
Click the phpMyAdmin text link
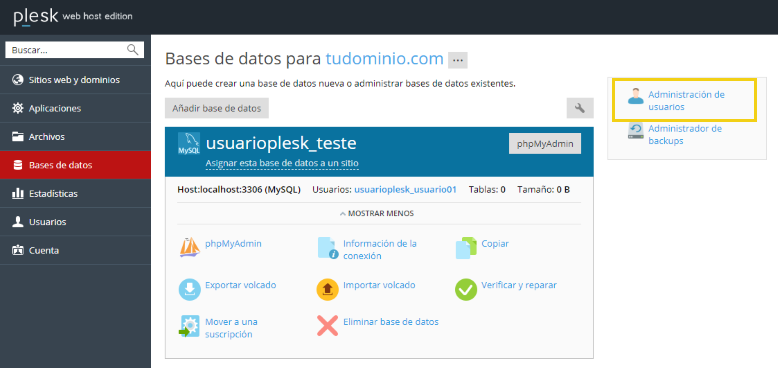(233, 244)
